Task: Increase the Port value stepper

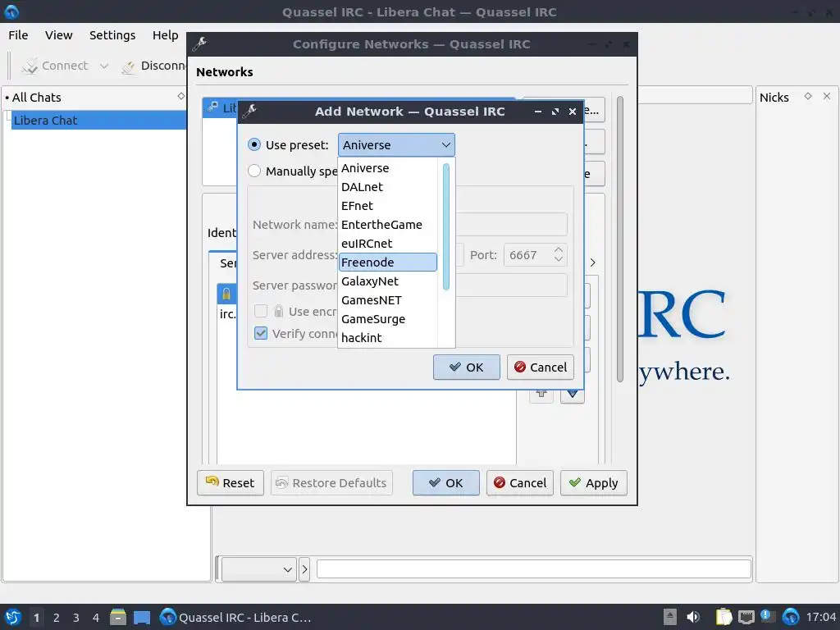Action: point(558,250)
